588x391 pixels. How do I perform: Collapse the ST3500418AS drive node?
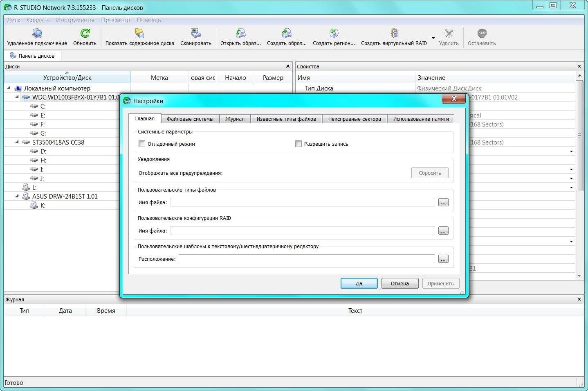click(17, 142)
